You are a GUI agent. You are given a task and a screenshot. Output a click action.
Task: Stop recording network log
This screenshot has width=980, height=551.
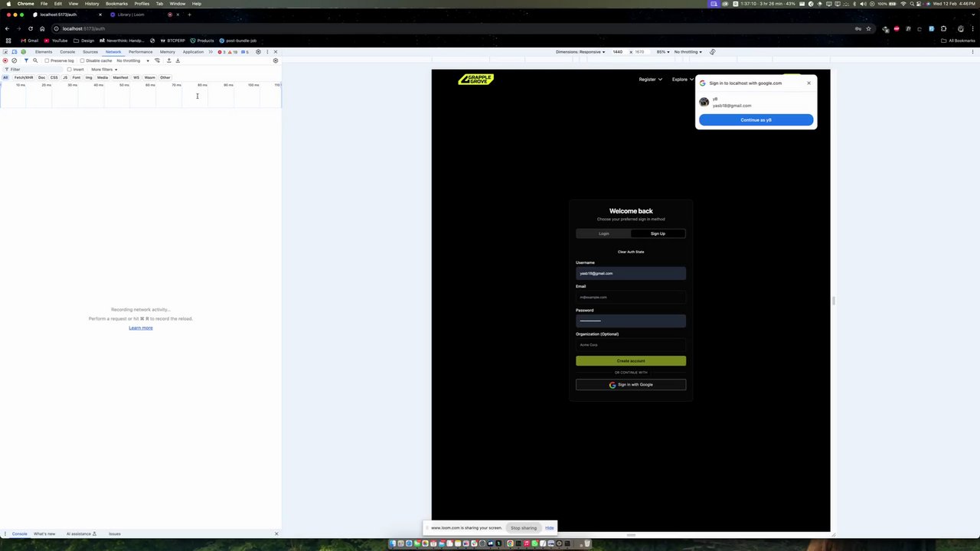tap(5, 60)
